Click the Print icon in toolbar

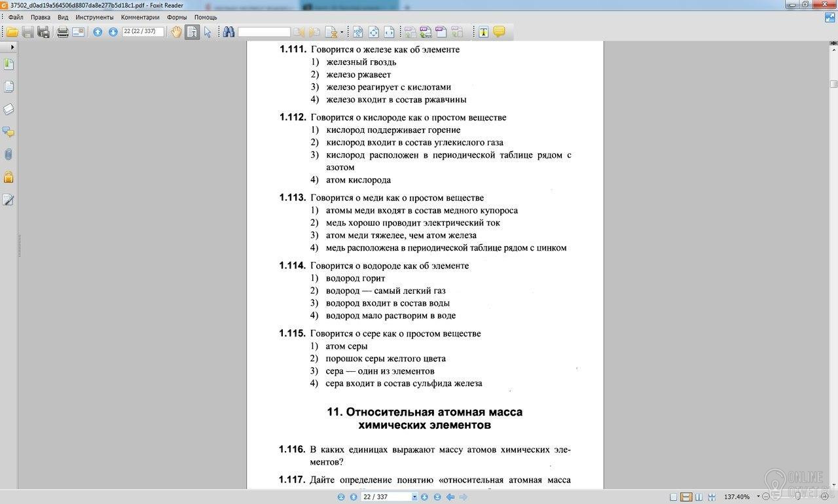point(63,32)
